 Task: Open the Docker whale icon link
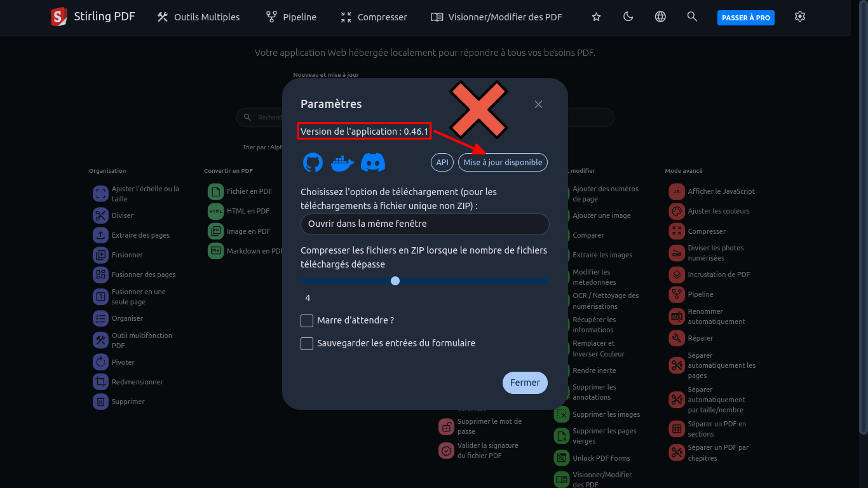(x=342, y=163)
